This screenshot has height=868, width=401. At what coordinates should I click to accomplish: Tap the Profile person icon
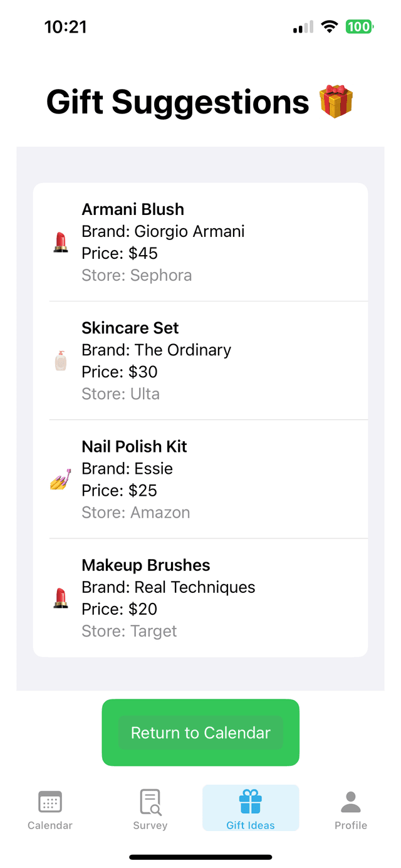(351, 802)
